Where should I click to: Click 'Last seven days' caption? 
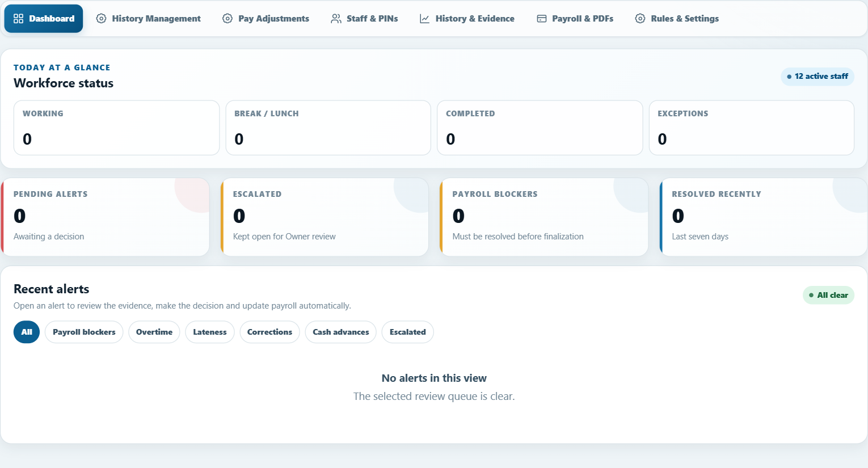pos(700,237)
